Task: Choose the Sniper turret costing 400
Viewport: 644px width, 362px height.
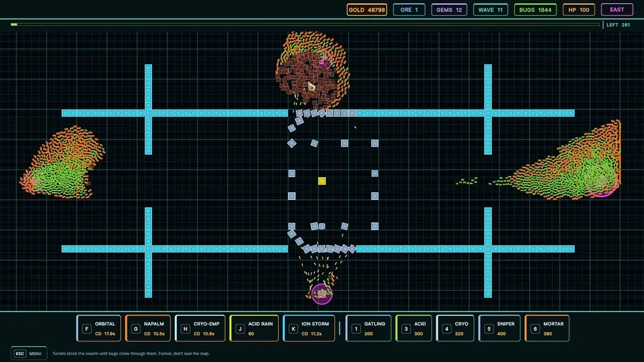Action: (x=499, y=328)
